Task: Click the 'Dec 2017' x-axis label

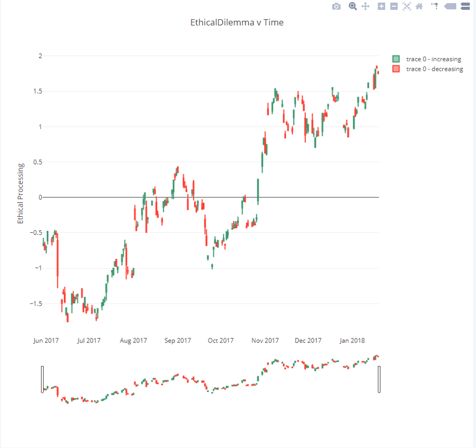Action: pos(308,340)
